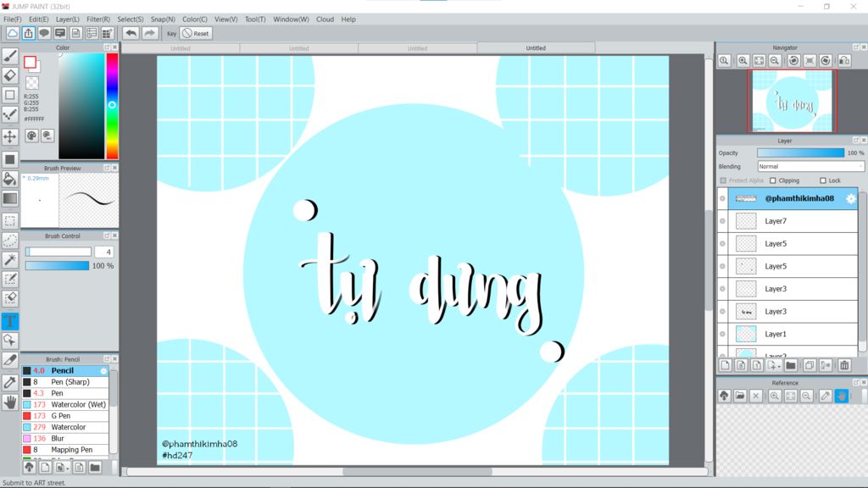Screen dimensions: 868x488
Task: Click the cloud icon in top toolbar
Action: (x=12, y=33)
